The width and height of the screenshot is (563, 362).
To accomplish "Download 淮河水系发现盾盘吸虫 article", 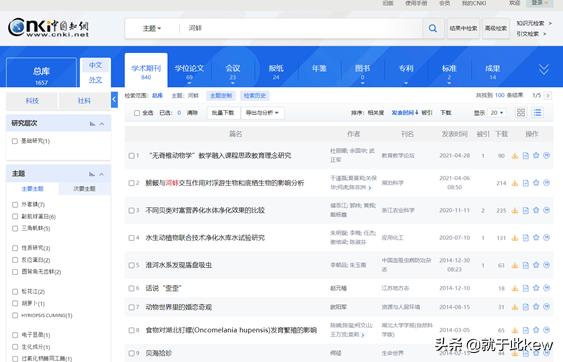I will point(515,265).
